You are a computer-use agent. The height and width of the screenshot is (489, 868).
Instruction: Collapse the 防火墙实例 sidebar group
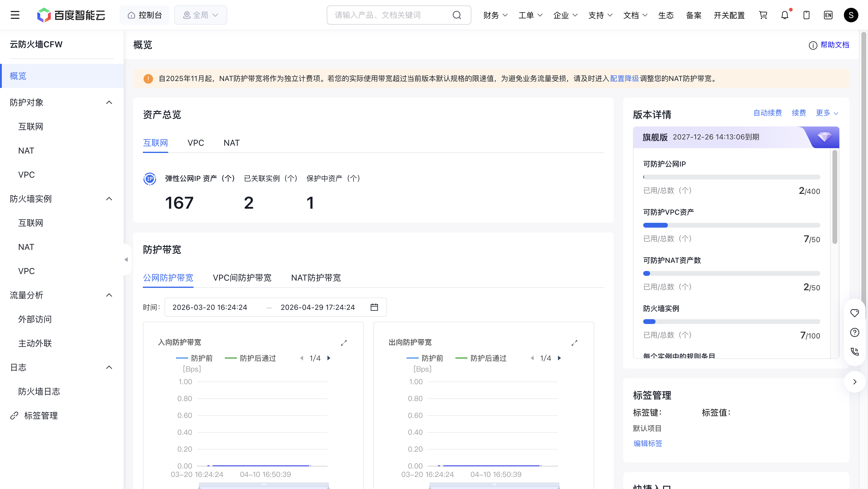click(x=109, y=198)
